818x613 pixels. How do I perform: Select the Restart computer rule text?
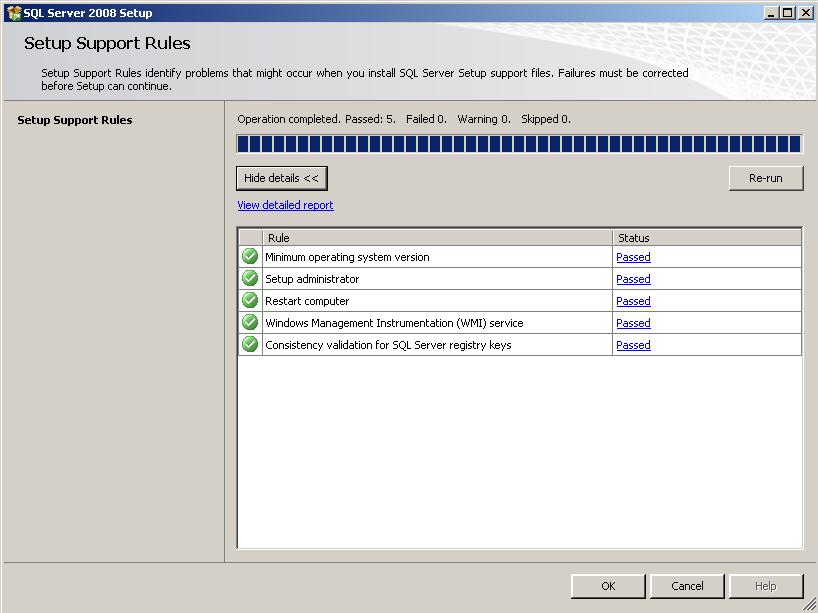click(x=307, y=301)
